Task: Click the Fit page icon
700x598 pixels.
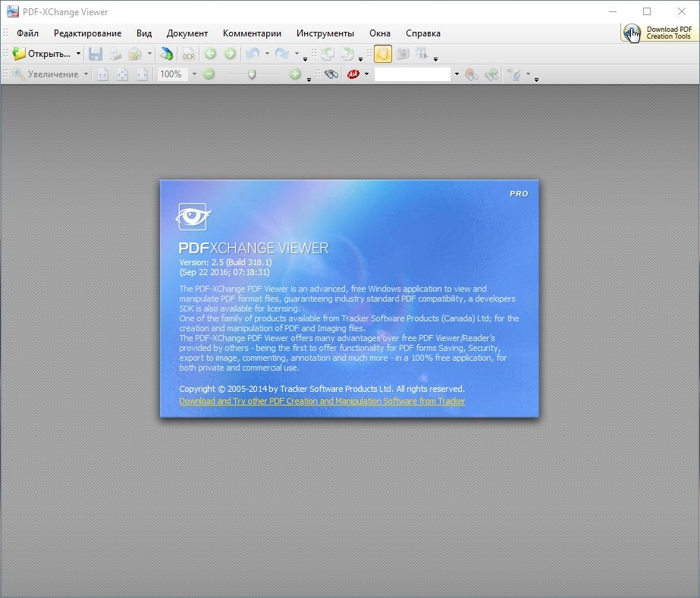Action: (122, 74)
